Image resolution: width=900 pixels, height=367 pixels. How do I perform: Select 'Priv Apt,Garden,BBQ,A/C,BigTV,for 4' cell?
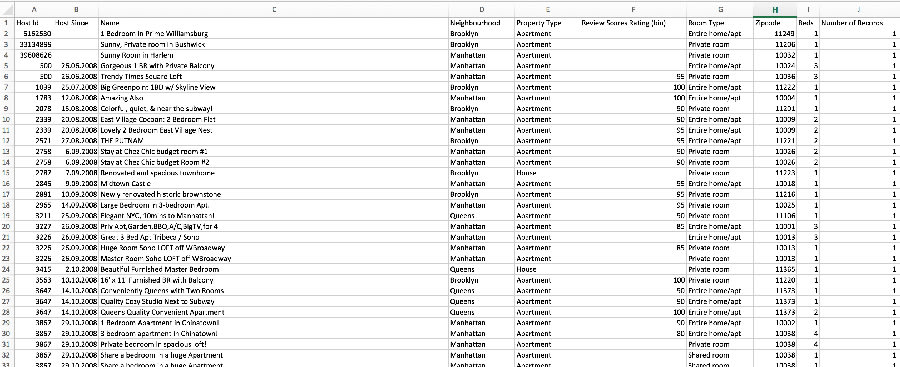pyautogui.click(x=274, y=226)
